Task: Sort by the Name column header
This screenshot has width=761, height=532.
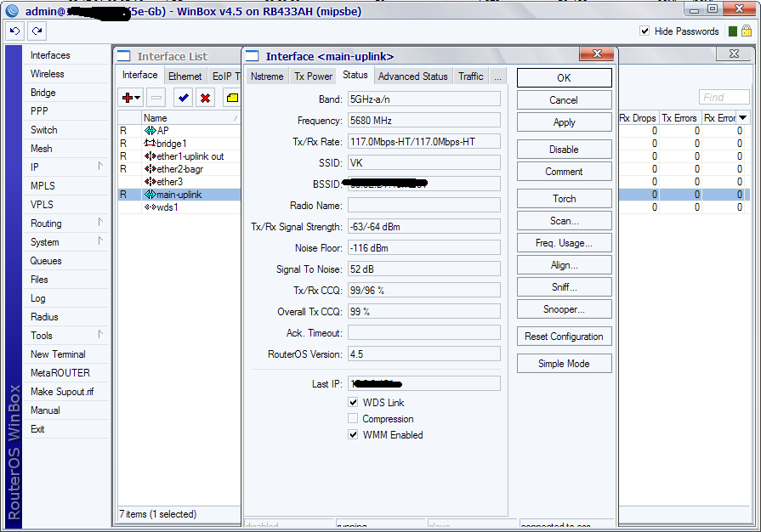Action: point(191,118)
